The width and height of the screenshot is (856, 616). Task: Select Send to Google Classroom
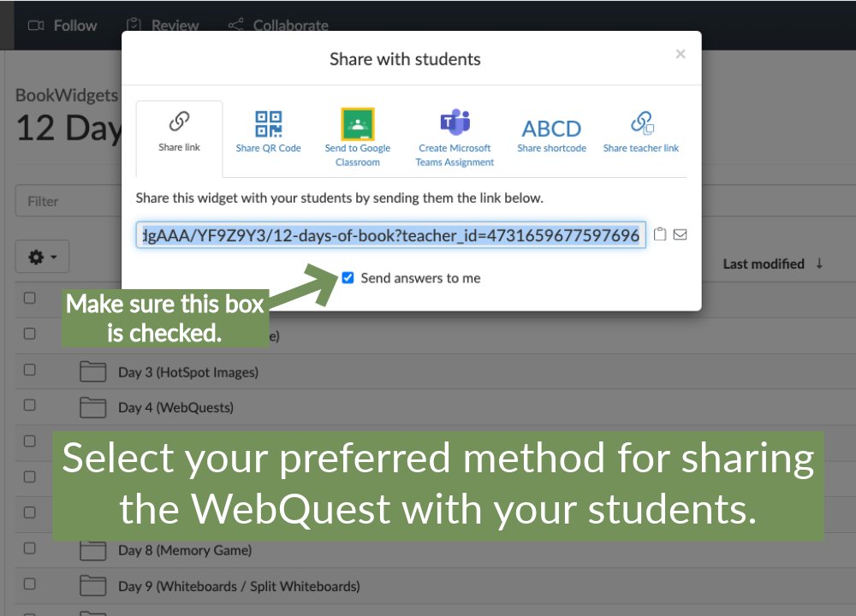tap(357, 133)
